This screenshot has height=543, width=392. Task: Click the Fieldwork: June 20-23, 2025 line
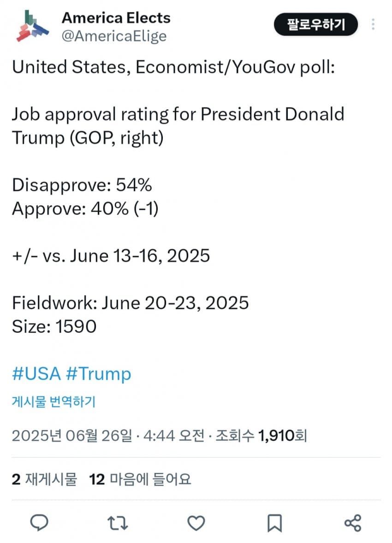[x=130, y=303]
